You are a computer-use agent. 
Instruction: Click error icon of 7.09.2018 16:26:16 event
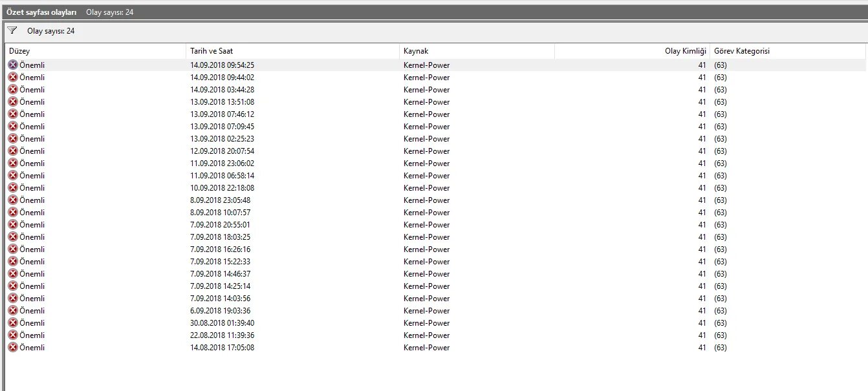coord(13,249)
